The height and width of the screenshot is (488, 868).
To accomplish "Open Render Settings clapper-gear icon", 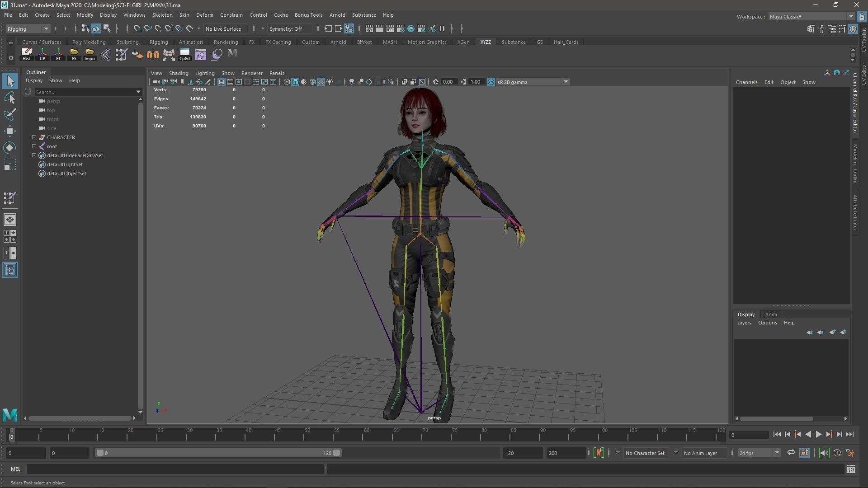I will tap(401, 28).
